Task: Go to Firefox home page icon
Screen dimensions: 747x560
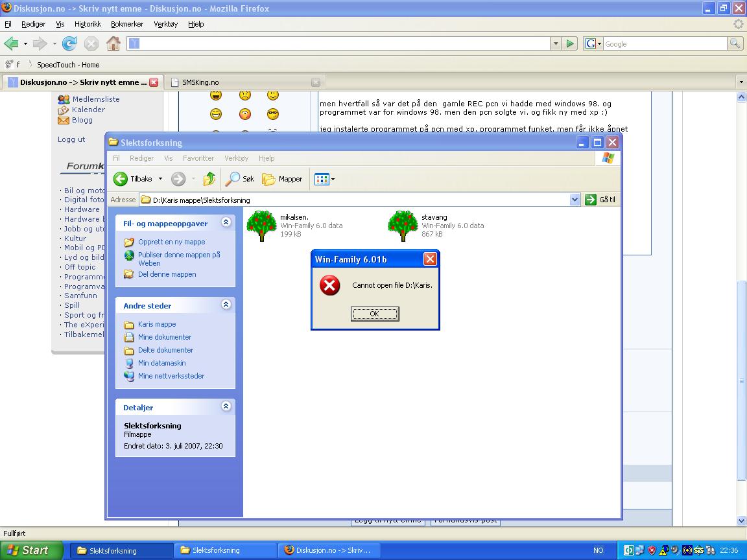Action: pyautogui.click(x=113, y=44)
